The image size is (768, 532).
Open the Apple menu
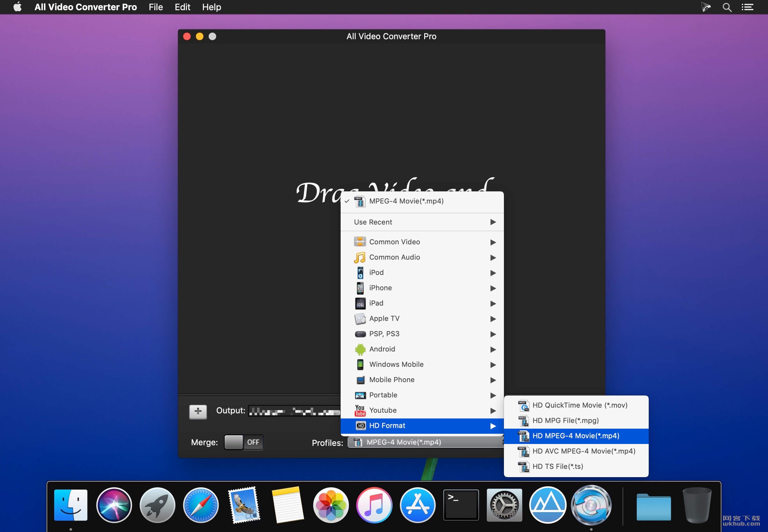(17, 7)
